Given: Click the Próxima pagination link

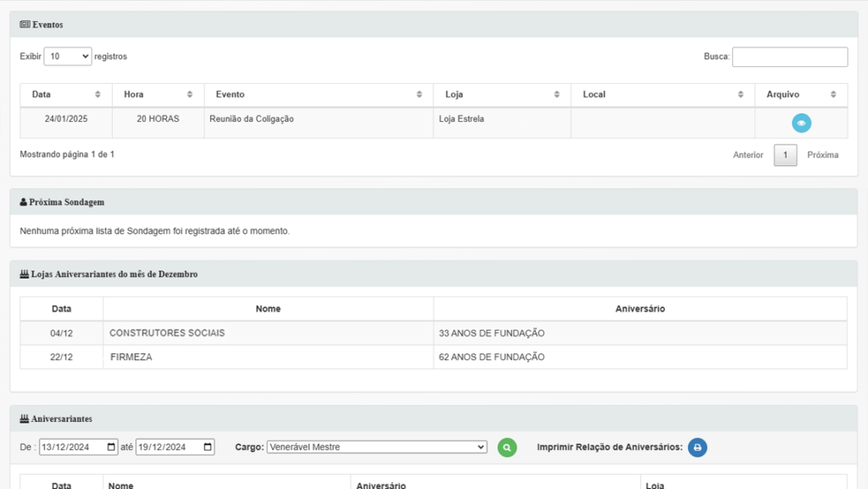Looking at the screenshot, I should [x=822, y=155].
